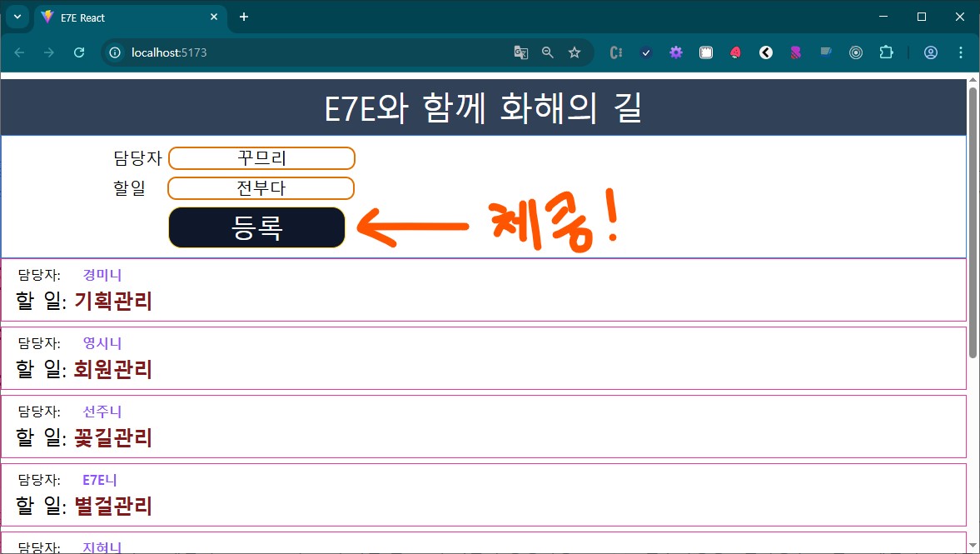The height and width of the screenshot is (554, 980).
Task: Reload the localhost page
Action: pos(79,52)
